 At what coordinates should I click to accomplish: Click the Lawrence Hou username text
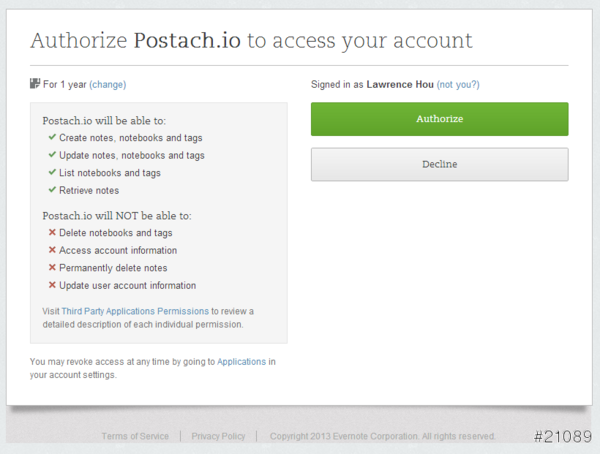400,85
